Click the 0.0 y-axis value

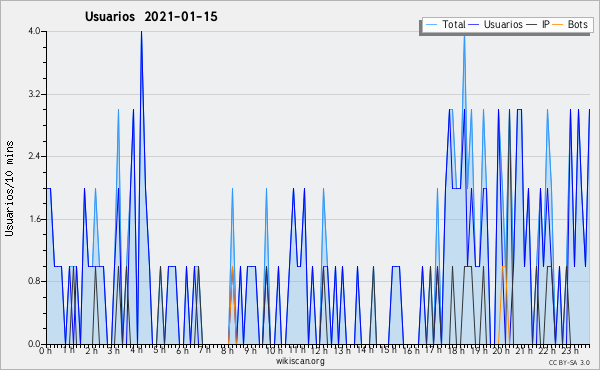click(x=34, y=344)
